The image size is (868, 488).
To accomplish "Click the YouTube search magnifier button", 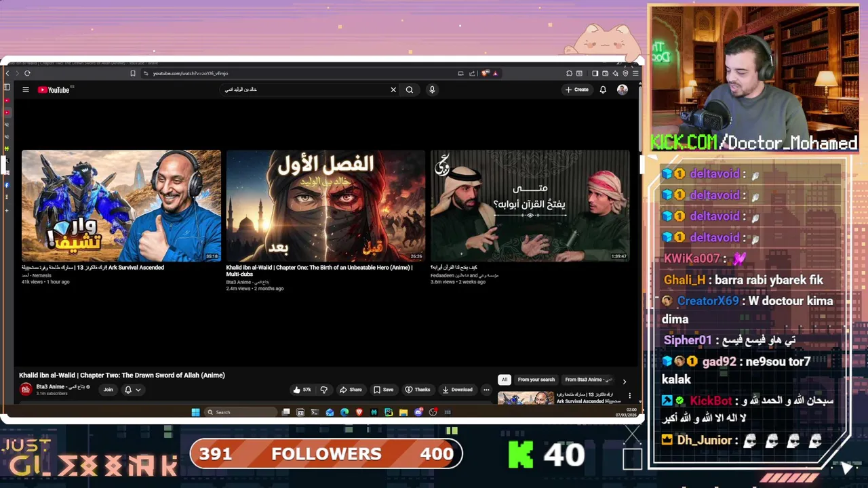I will pyautogui.click(x=410, y=89).
